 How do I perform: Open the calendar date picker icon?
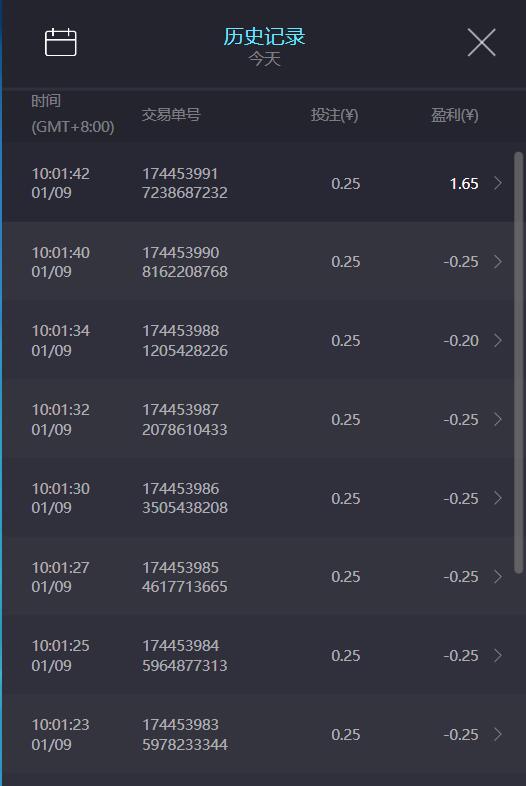(61, 42)
